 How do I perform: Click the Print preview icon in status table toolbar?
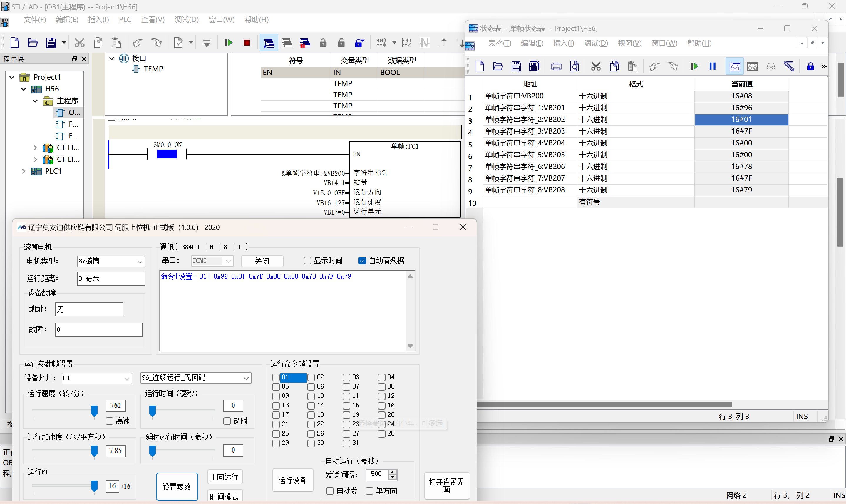click(574, 66)
